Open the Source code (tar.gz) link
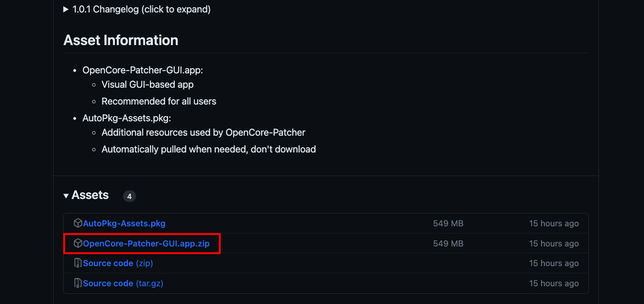 [123, 283]
